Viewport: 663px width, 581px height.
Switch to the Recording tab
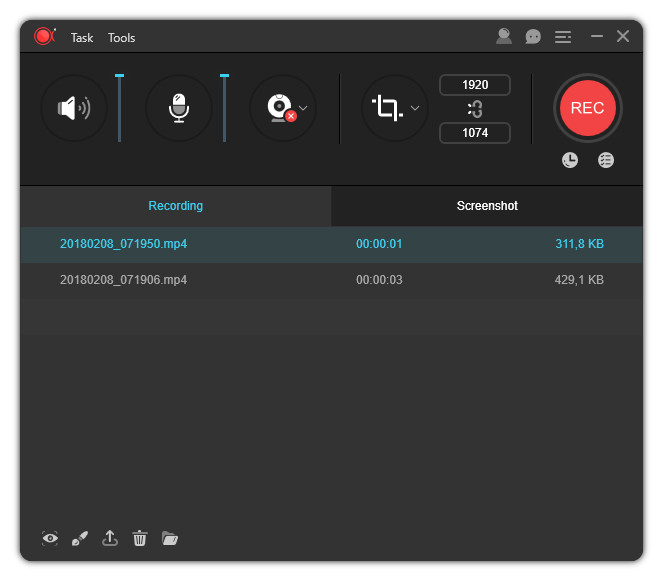[x=175, y=206]
